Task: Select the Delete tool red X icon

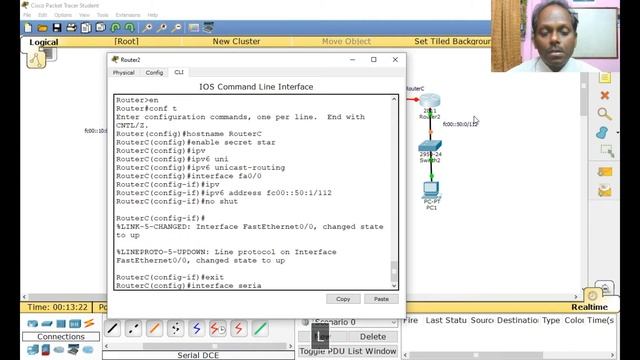Action: 605,96
